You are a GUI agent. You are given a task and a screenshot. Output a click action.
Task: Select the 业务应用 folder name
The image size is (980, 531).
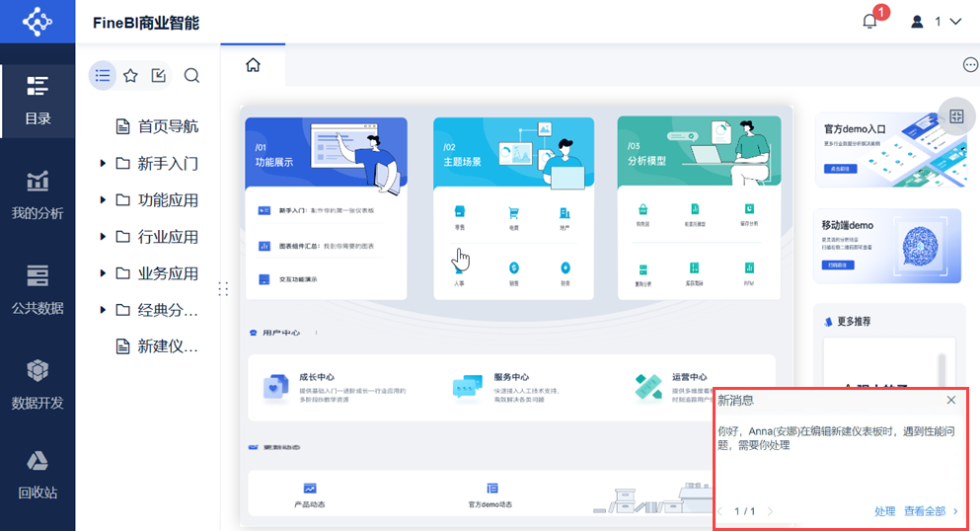click(x=168, y=273)
